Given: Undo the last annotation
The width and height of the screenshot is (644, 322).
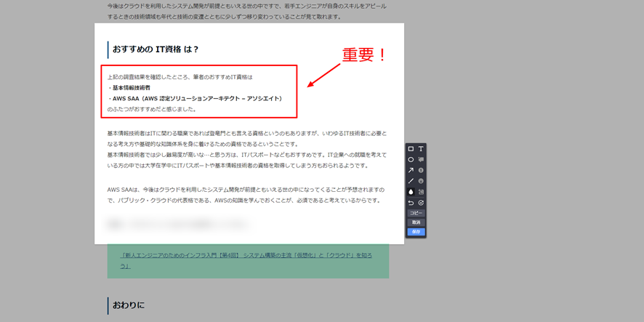Looking at the screenshot, I should pyautogui.click(x=411, y=203).
